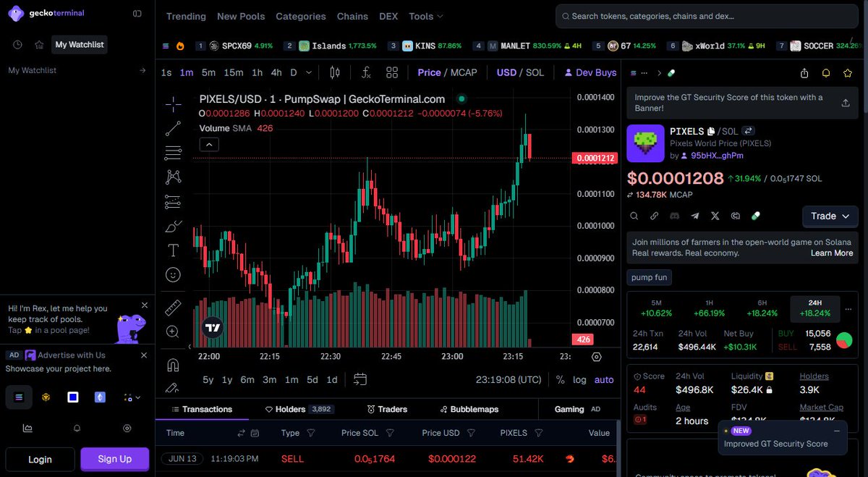Open the PIXELS amount column filter
Image resolution: width=868 pixels, height=477 pixels.
(538, 433)
